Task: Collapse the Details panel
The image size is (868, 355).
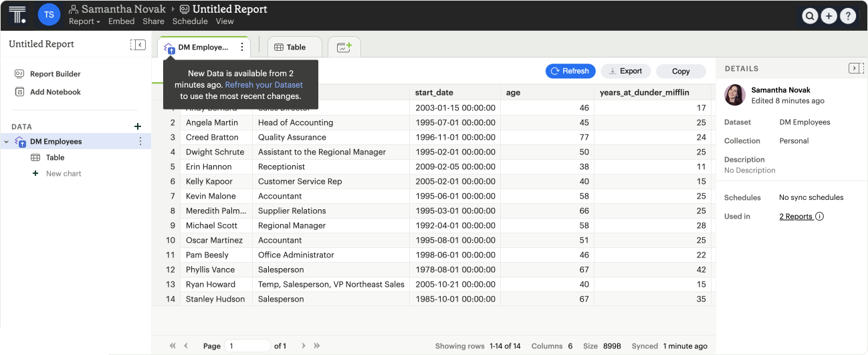Action: pos(855,68)
